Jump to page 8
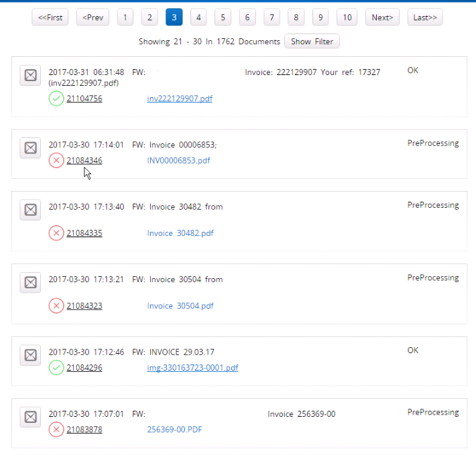 point(296,17)
